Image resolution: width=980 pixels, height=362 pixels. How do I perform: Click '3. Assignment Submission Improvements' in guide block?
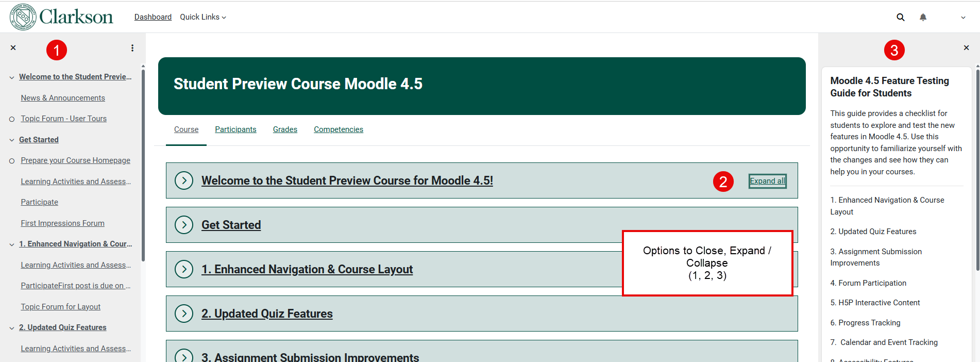click(x=876, y=257)
